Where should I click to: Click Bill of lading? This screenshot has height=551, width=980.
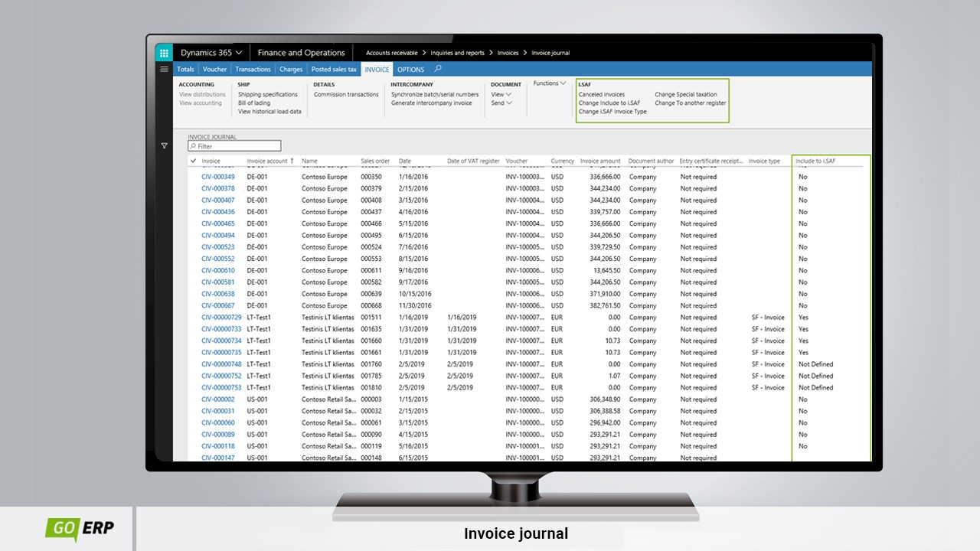(x=254, y=103)
